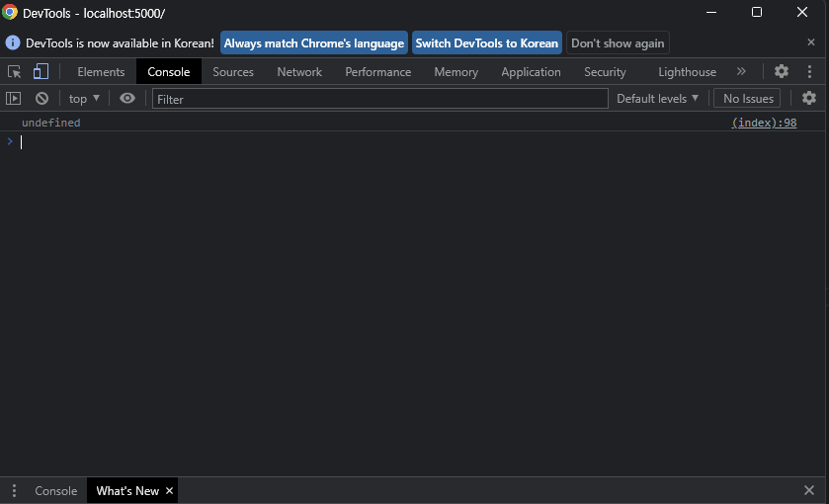Click Don't show again button
Screen dimensions: 829x504
[618, 43]
